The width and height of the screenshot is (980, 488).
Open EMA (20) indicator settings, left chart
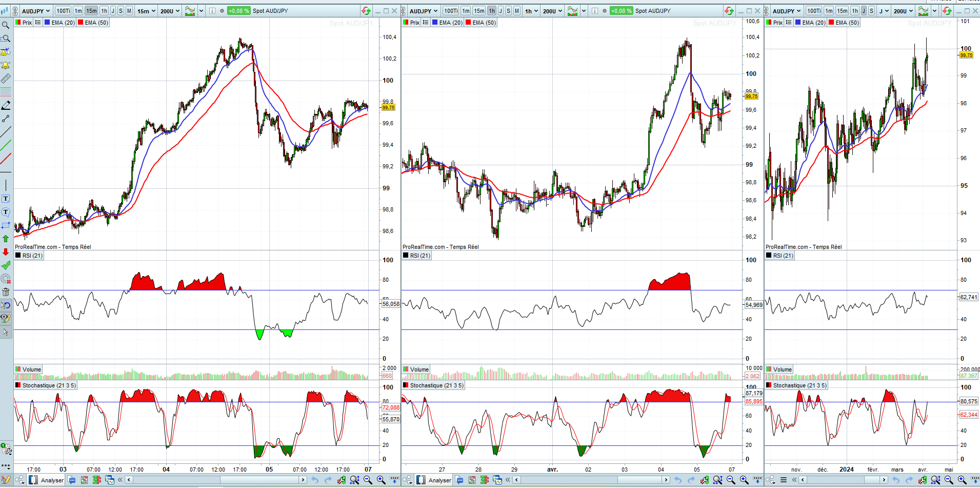[x=60, y=23]
